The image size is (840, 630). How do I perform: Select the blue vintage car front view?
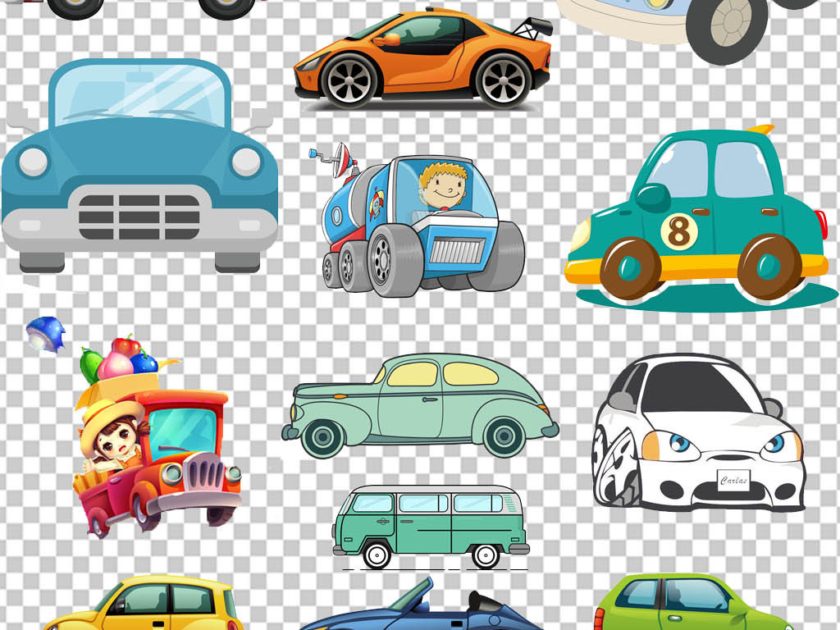click(x=139, y=164)
